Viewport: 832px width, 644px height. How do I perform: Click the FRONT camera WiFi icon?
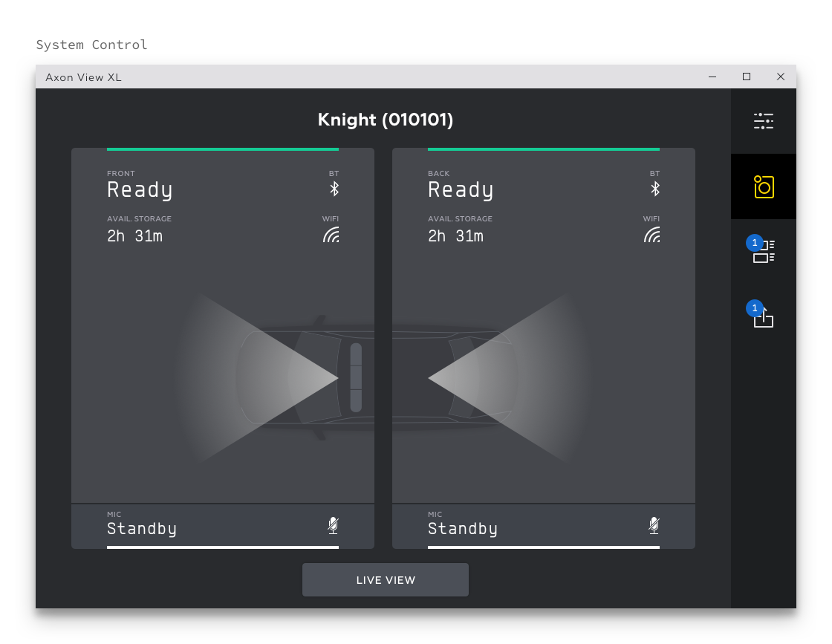pyautogui.click(x=331, y=235)
